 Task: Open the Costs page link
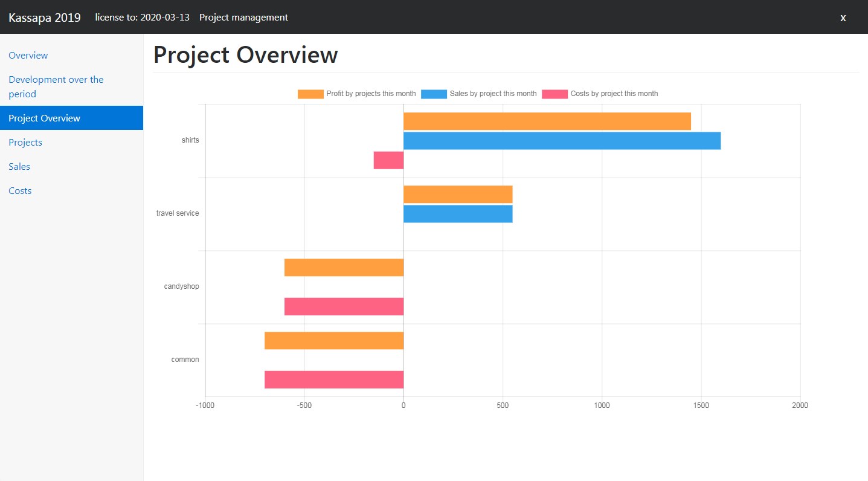point(20,191)
